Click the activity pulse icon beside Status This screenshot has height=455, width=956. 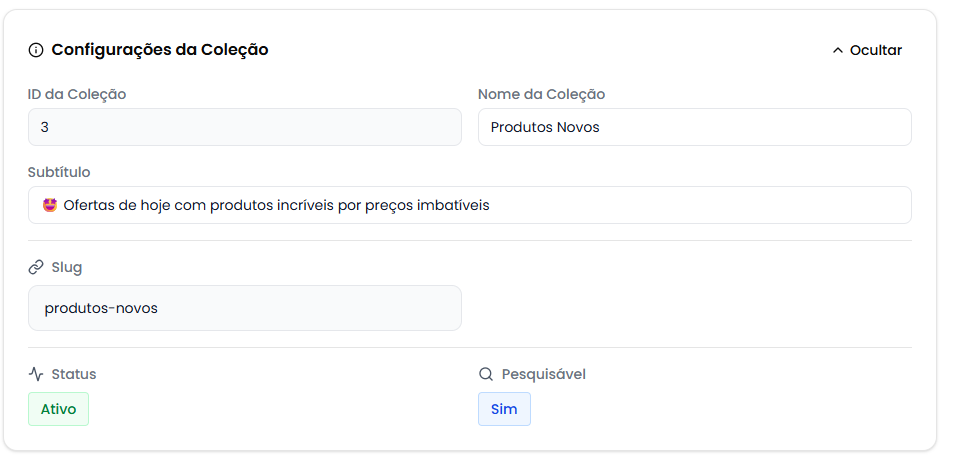(x=36, y=374)
